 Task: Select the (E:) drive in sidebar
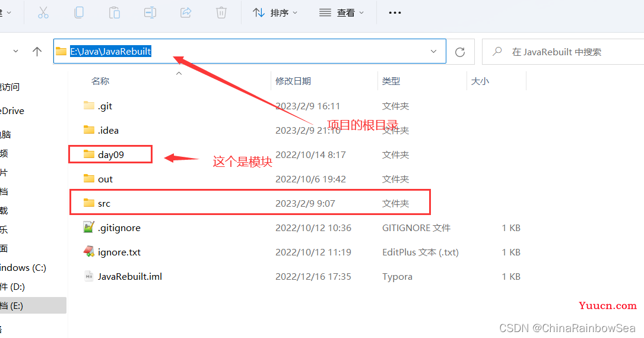[33, 305]
